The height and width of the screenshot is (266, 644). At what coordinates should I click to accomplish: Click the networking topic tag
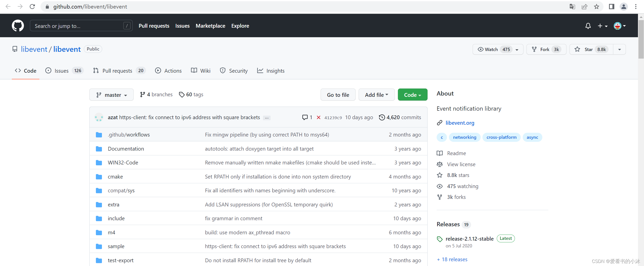tap(465, 137)
